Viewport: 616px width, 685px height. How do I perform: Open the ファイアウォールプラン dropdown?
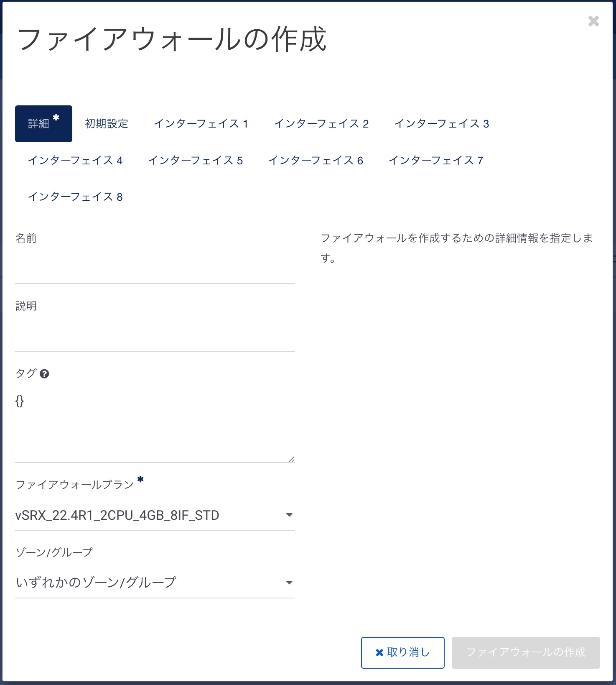pyautogui.click(x=155, y=515)
